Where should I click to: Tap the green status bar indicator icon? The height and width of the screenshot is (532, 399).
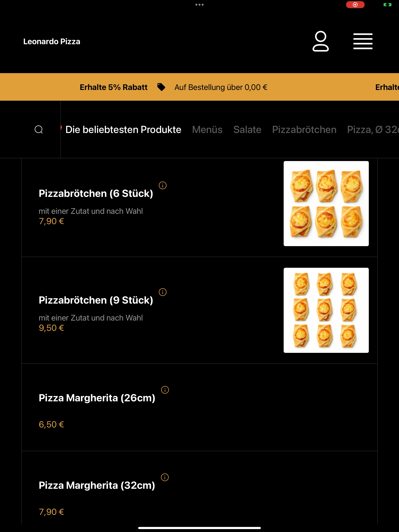[387, 4]
